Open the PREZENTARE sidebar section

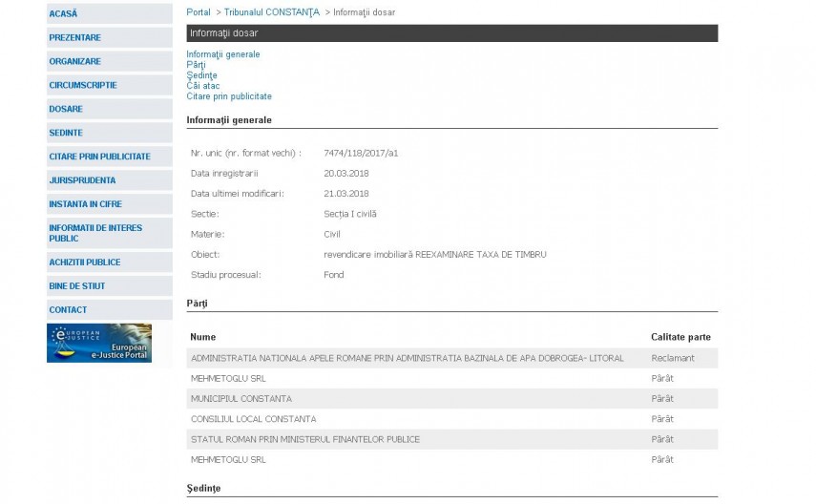coord(74,37)
